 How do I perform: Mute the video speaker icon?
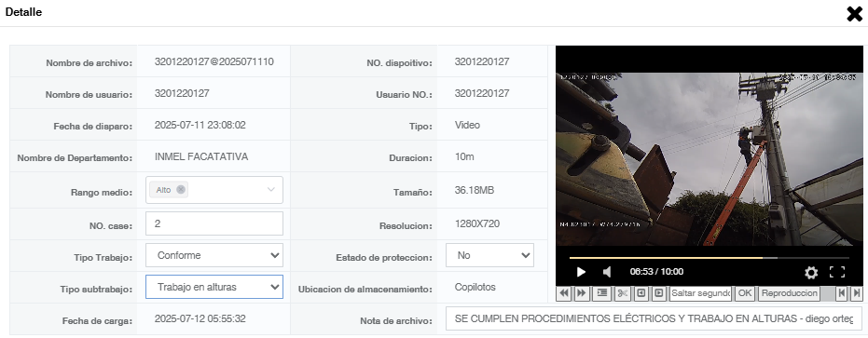[607, 272]
